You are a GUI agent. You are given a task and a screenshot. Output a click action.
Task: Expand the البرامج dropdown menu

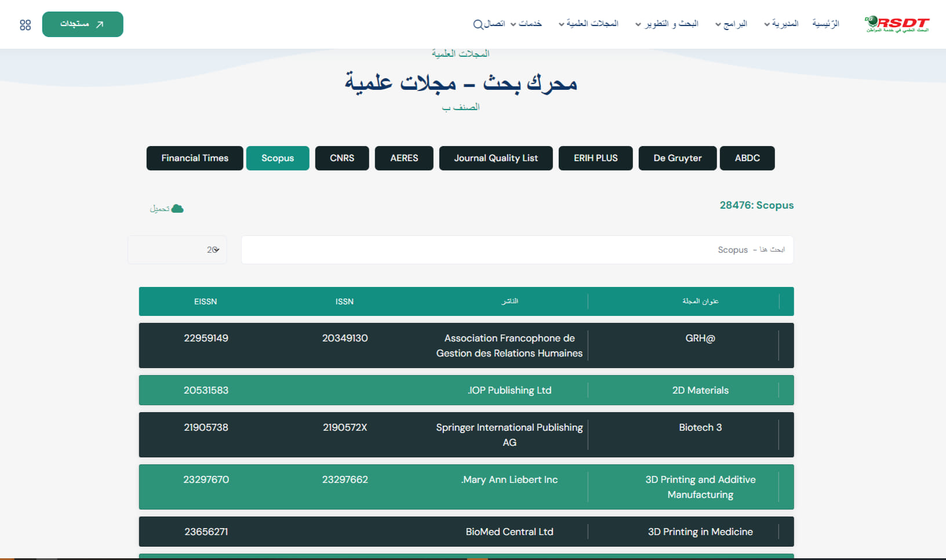point(732,24)
